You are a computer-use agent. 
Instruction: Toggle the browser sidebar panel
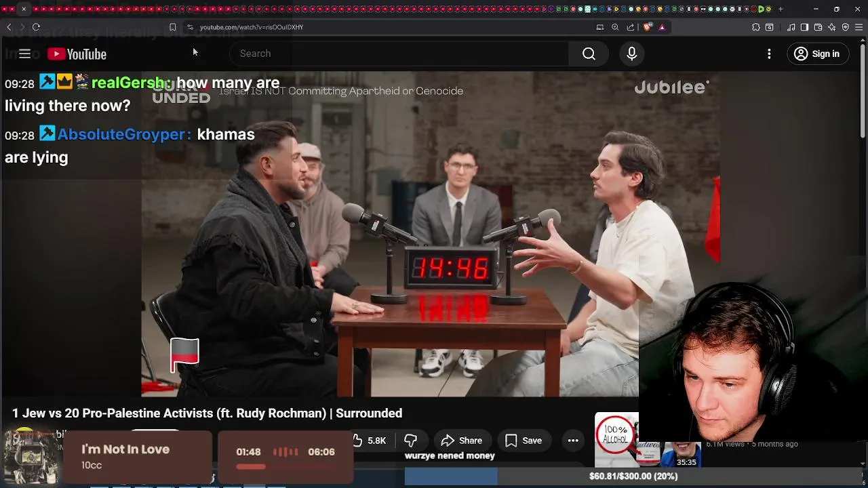click(x=804, y=27)
